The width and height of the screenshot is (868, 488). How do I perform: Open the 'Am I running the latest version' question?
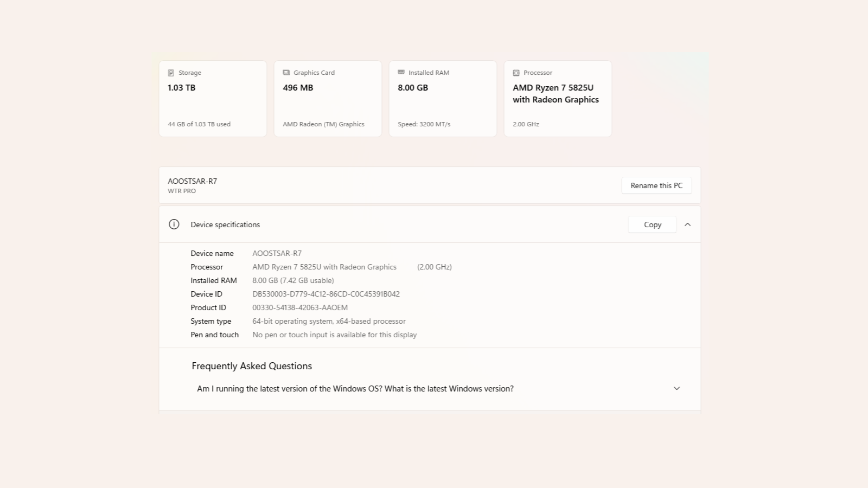[355, 389]
